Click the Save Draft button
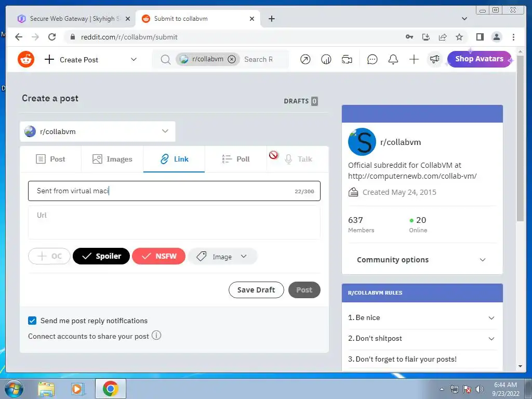 (x=256, y=290)
